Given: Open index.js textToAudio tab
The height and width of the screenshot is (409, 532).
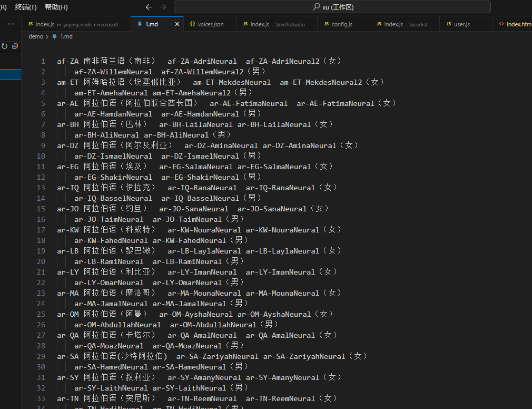Looking at the screenshot, I should (277, 24).
